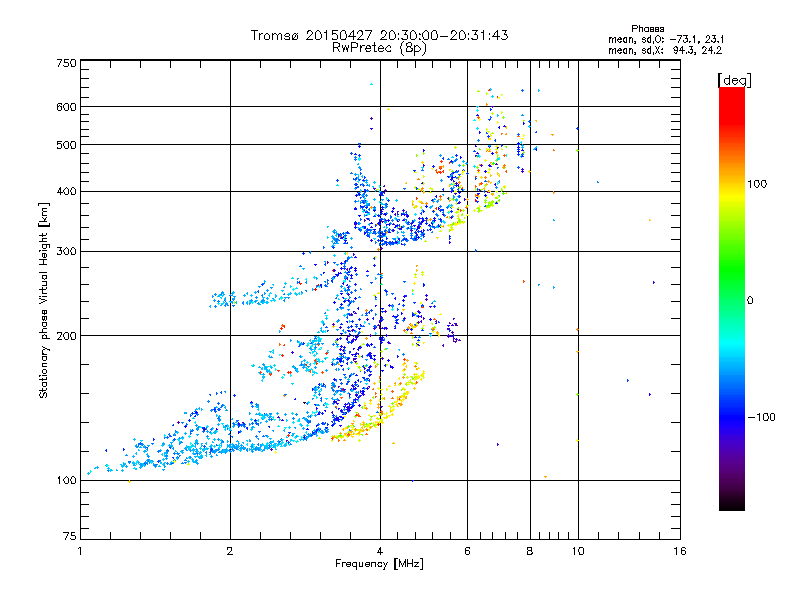Click the black bottom of the color scale
Viewport: 800px width, 600px height.
[732, 503]
